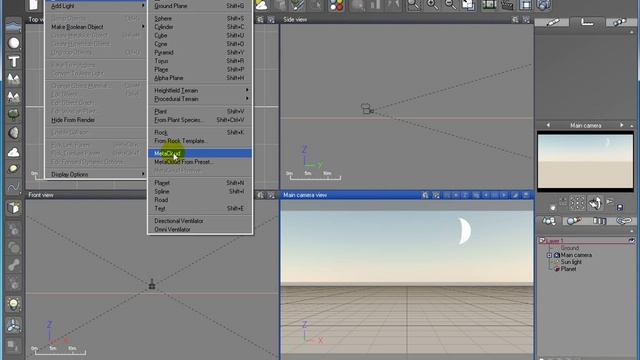This screenshot has width=640, height=360.
Task: Click the frame render area icon
Action: tap(526, 5)
